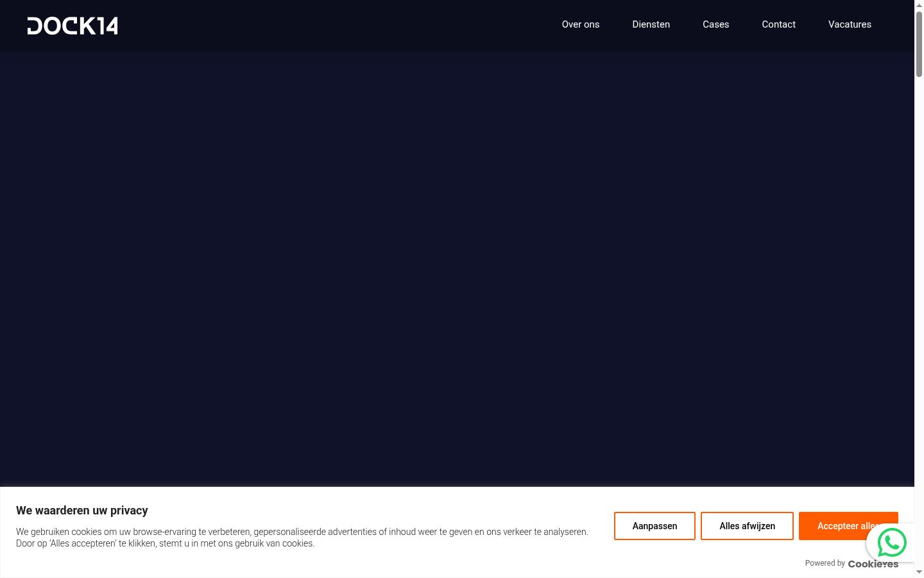
Task: Open the Diensten menu item
Action: click(651, 24)
